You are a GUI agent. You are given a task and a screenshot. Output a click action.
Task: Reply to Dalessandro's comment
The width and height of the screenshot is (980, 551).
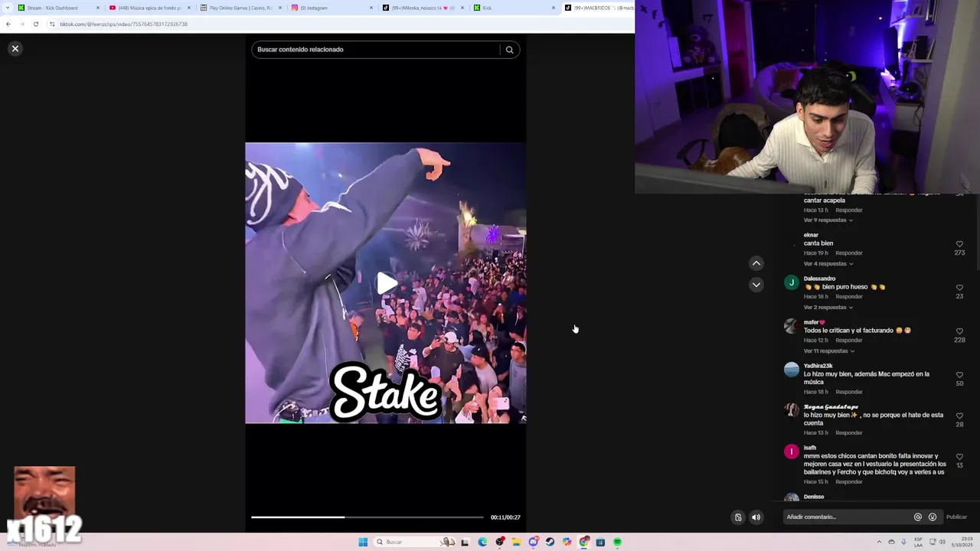pyautogui.click(x=849, y=297)
